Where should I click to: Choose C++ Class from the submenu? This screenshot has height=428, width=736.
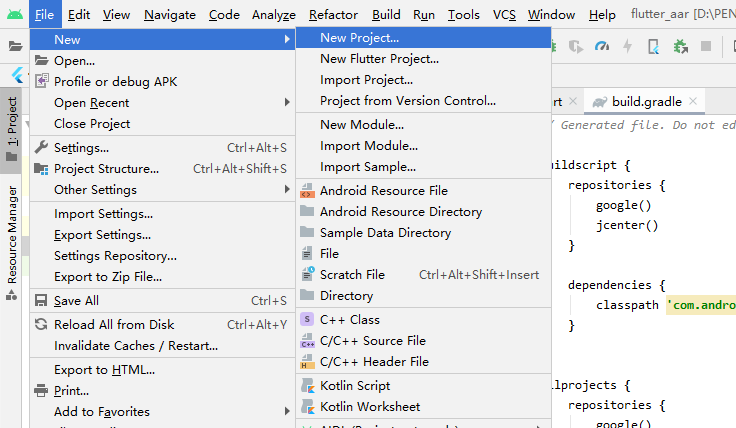(349, 320)
